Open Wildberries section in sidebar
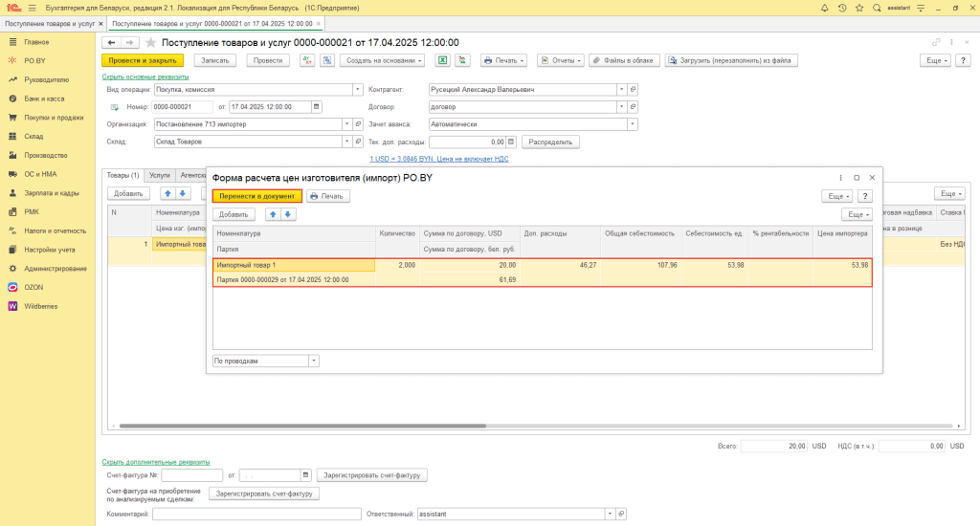 coord(40,306)
